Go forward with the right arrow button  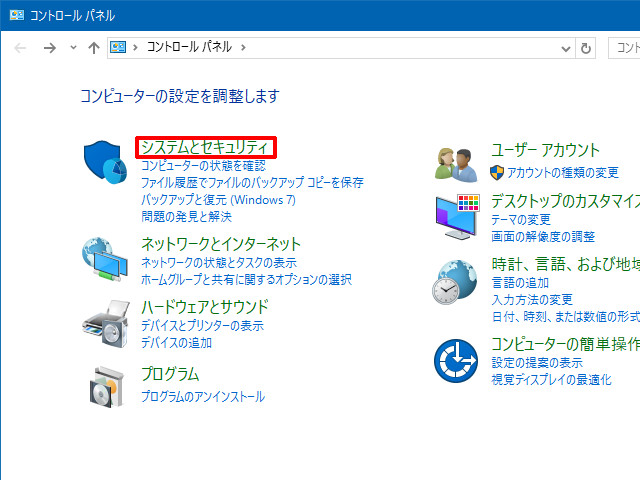[x=50, y=48]
